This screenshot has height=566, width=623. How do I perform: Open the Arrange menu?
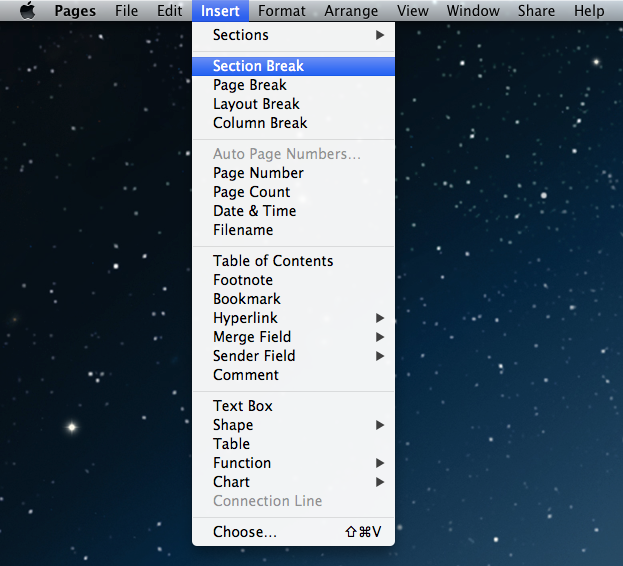(351, 11)
